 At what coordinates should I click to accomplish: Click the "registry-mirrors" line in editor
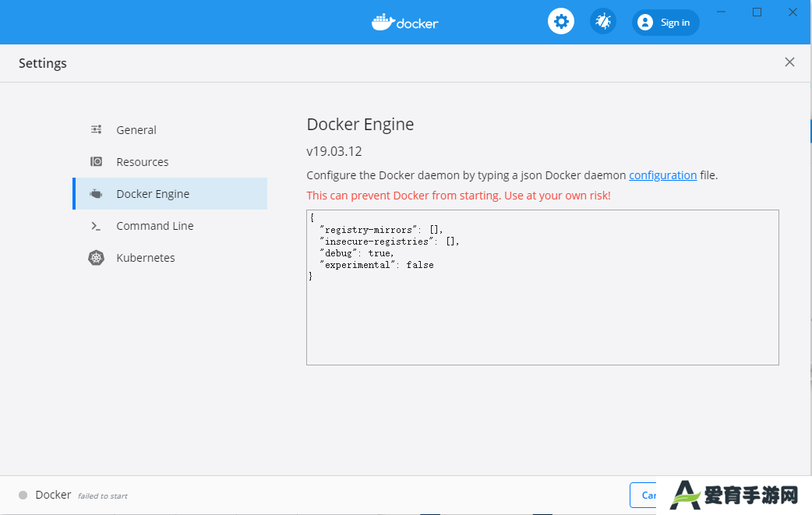pyautogui.click(x=381, y=230)
